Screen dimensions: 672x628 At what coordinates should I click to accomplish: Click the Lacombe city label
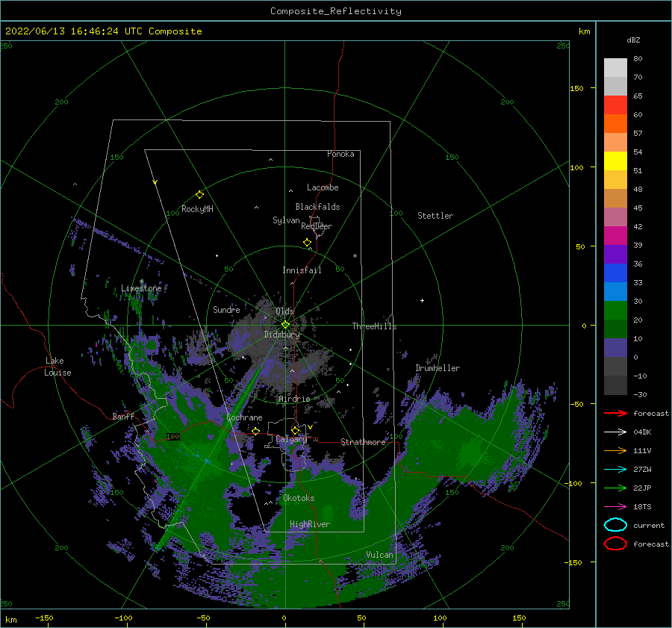[x=323, y=187]
